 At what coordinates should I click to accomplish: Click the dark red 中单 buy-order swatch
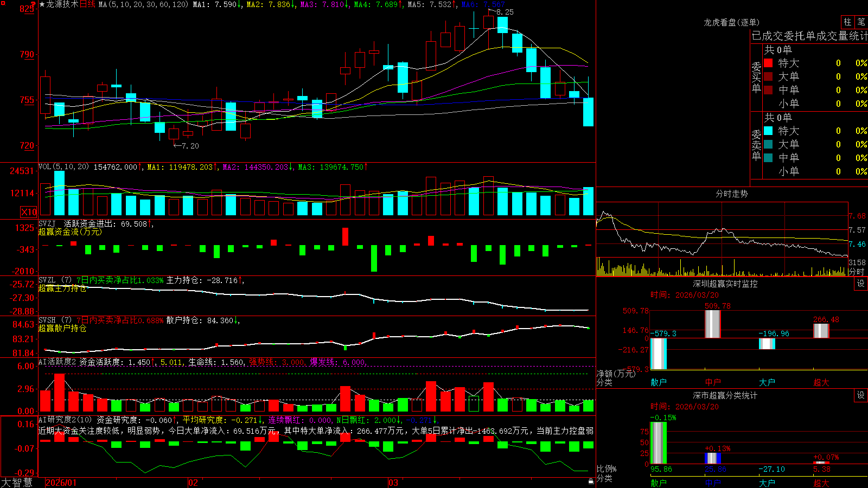click(768, 90)
